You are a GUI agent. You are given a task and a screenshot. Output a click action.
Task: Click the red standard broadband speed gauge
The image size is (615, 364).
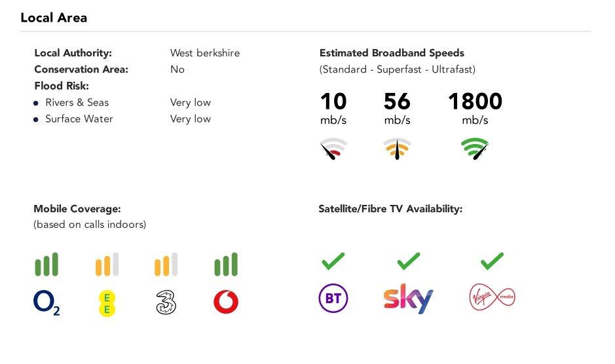(333, 149)
